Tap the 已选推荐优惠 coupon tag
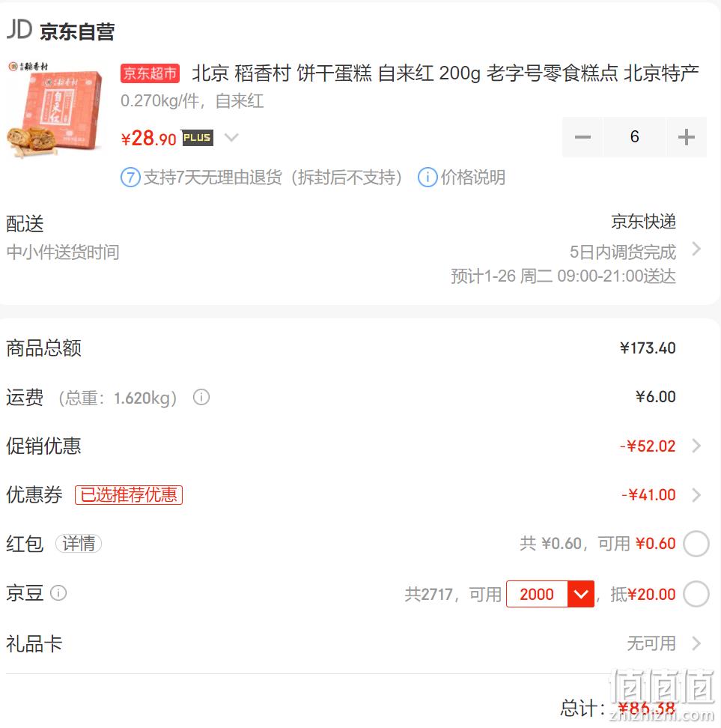Viewport: 721px width, 728px height. point(129,495)
